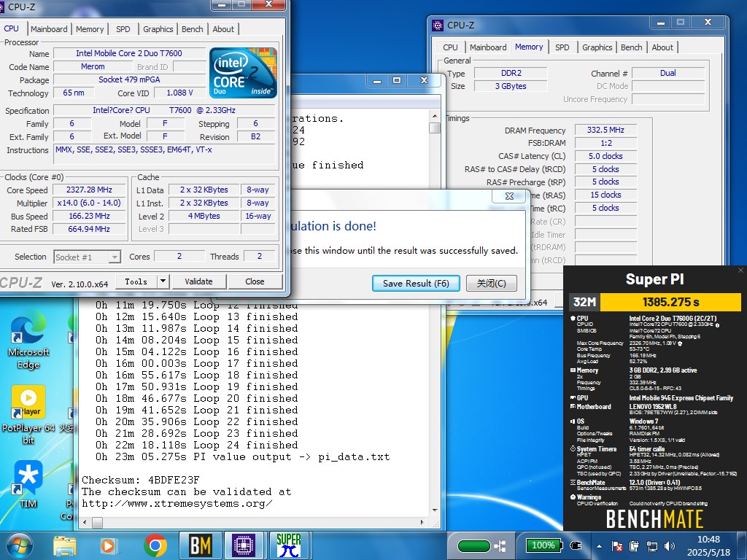Click the green battery gauge toolbar icon

[474, 545]
